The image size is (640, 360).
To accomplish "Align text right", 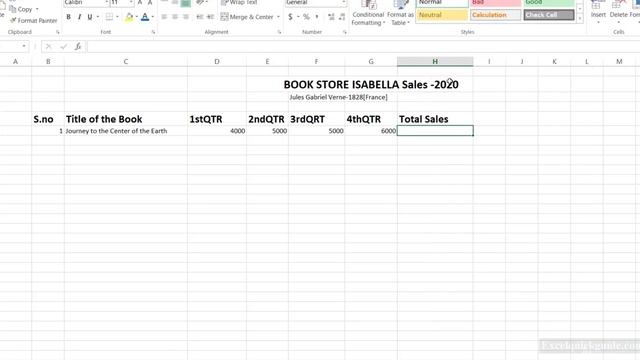I will [x=186, y=17].
